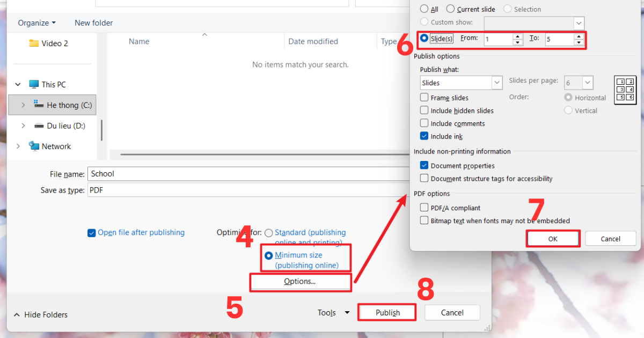Click the To slide number field

click(x=559, y=39)
